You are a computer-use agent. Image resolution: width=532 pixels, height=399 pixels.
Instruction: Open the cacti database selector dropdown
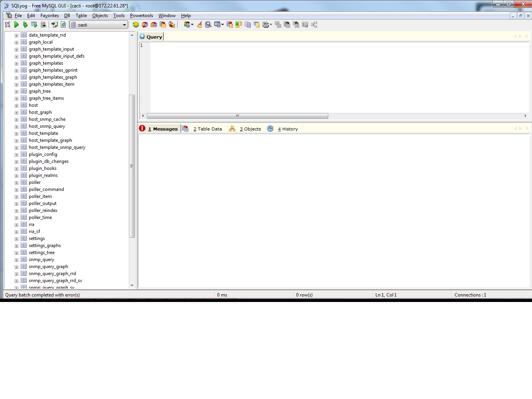[x=99, y=25]
